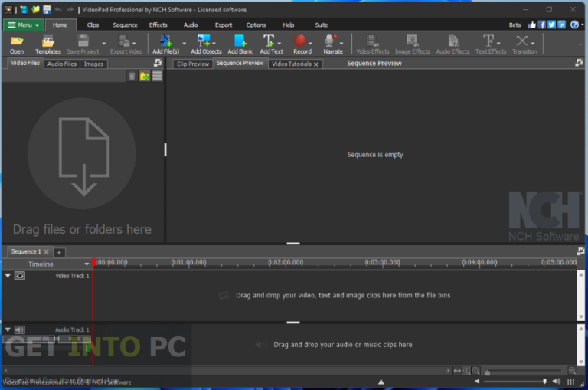Pop out the Sequence Preview panel

(579, 63)
